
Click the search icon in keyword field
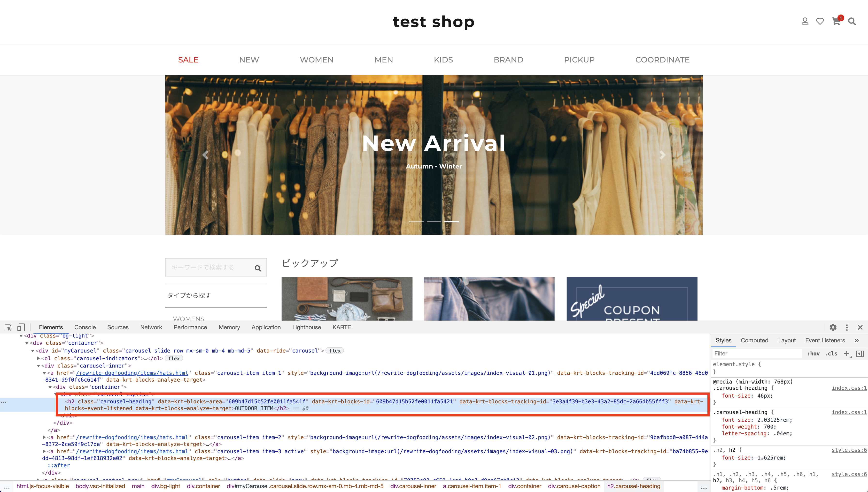257,268
